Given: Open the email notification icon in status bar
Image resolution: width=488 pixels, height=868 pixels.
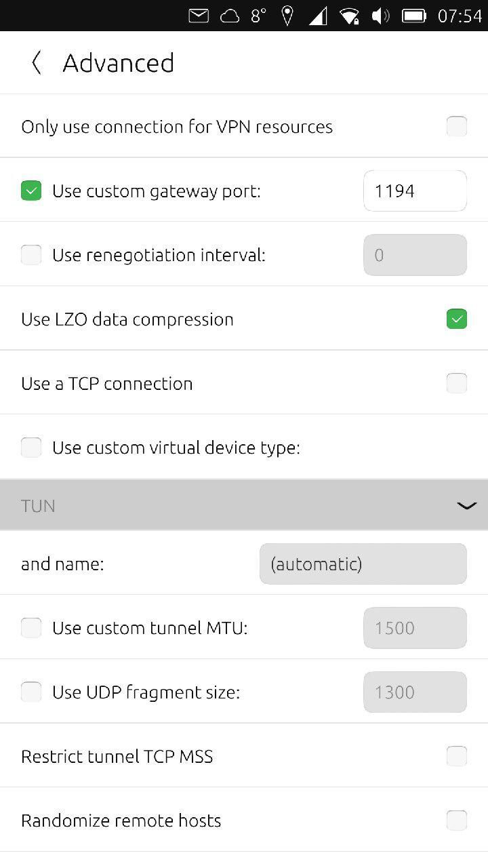Looking at the screenshot, I should 199,16.
